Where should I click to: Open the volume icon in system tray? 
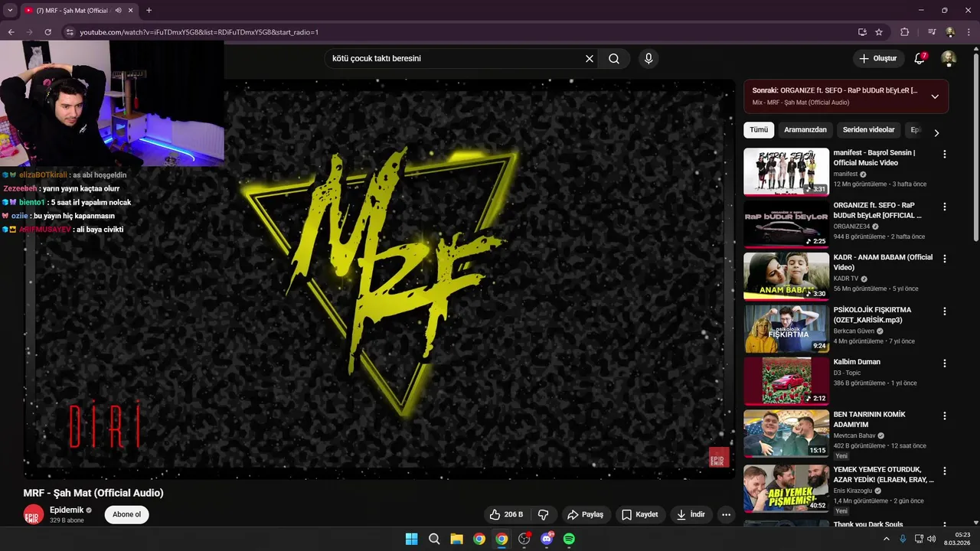[932, 539]
